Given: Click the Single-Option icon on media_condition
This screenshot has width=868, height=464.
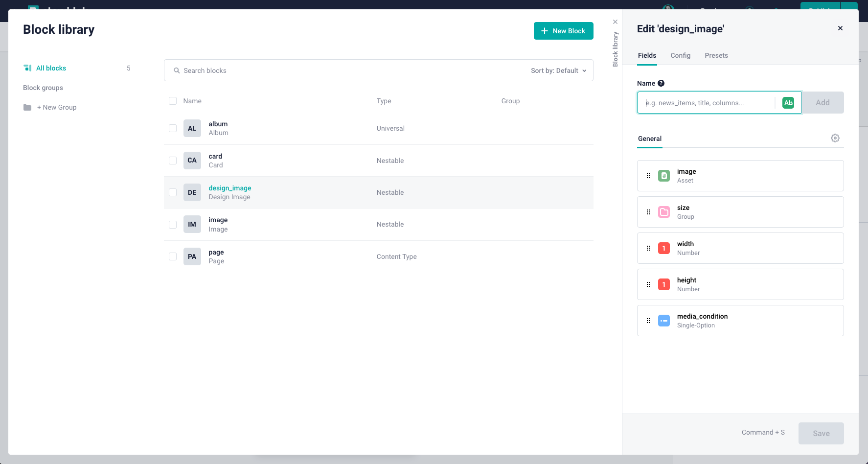Looking at the screenshot, I should pyautogui.click(x=663, y=320).
